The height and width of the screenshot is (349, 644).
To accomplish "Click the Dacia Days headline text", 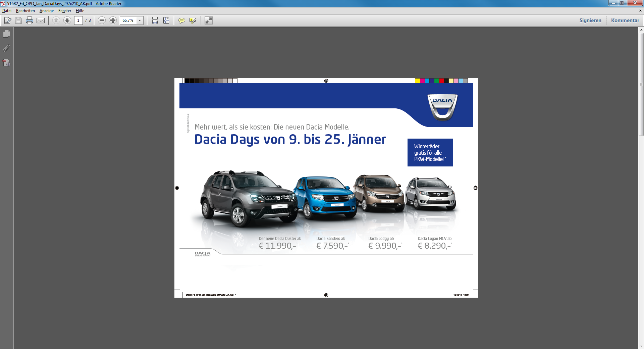I will click(x=290, y=140).
